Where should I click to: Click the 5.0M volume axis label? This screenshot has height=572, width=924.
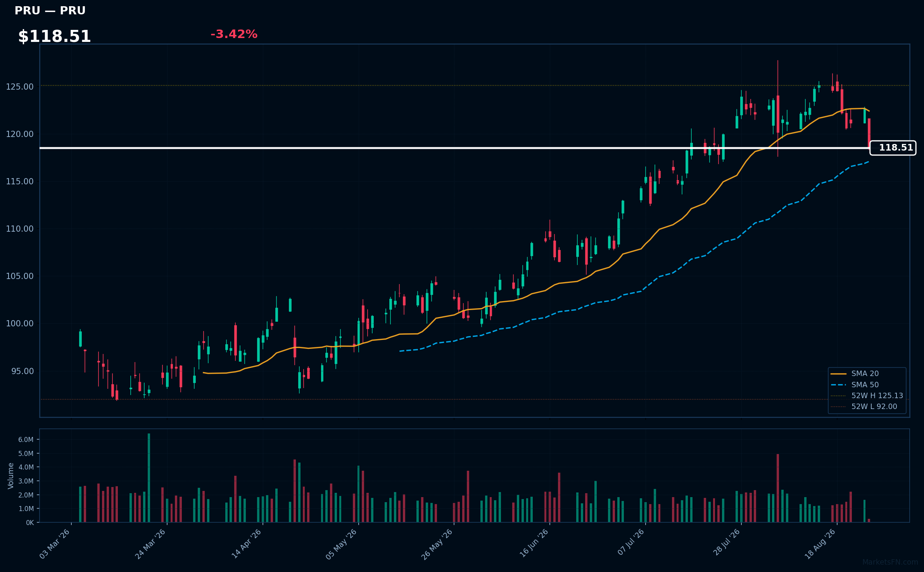pos(26,454)
